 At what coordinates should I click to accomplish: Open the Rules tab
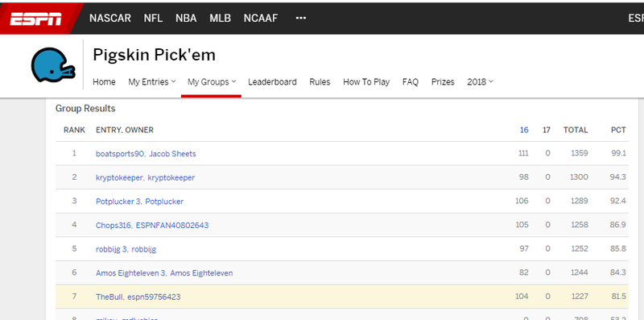point(320,82)
